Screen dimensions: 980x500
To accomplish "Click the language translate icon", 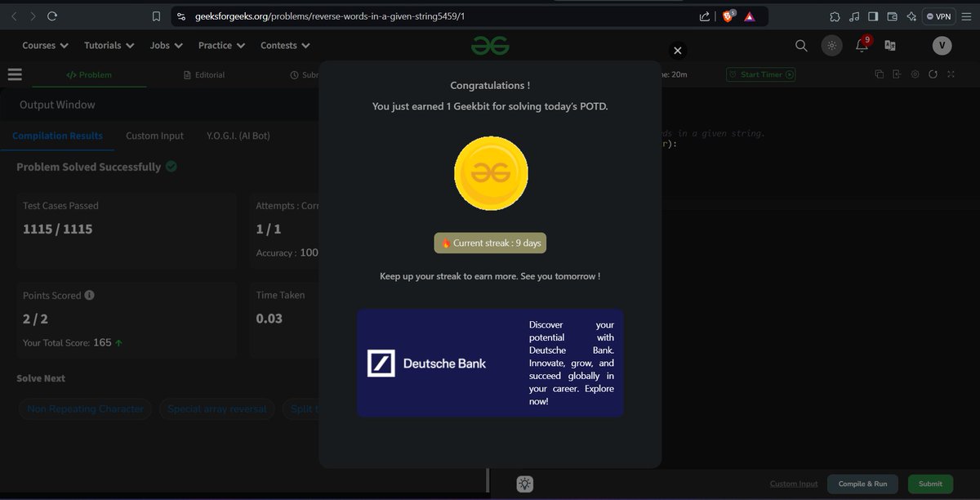I will (x=890, y=46).
